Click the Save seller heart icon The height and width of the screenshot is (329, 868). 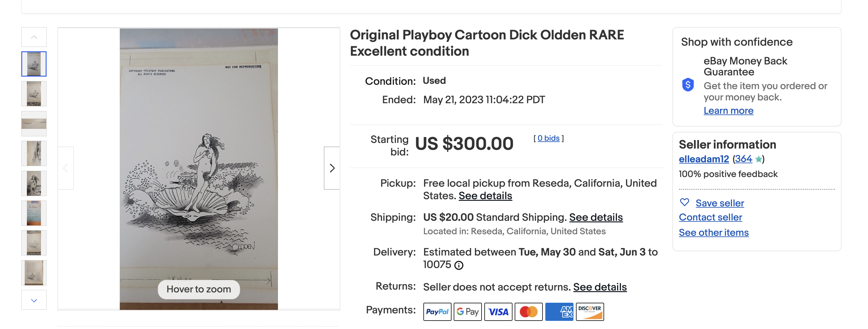(684, 202)
